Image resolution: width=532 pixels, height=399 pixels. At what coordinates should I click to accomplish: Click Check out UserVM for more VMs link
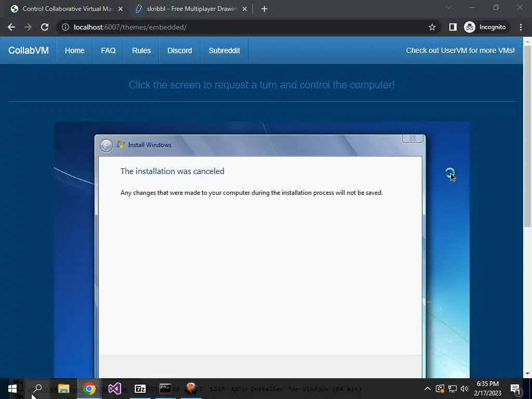[x=460, y=50]
